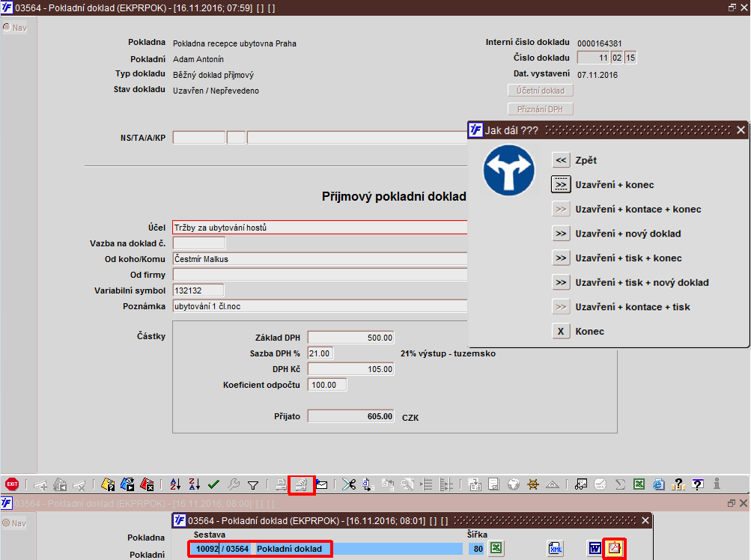
Task: Click the Účetní doklad button
Action: 541,90
